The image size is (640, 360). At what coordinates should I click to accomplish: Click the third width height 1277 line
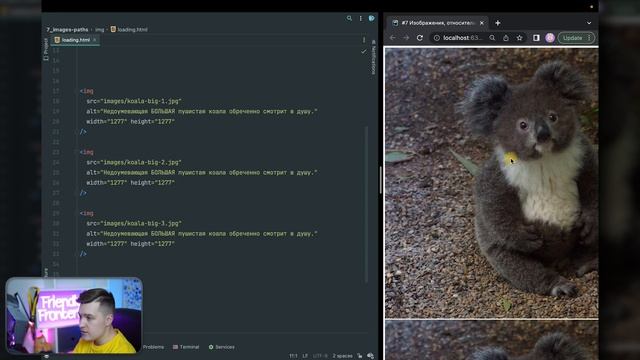click(x=130, y=244)
